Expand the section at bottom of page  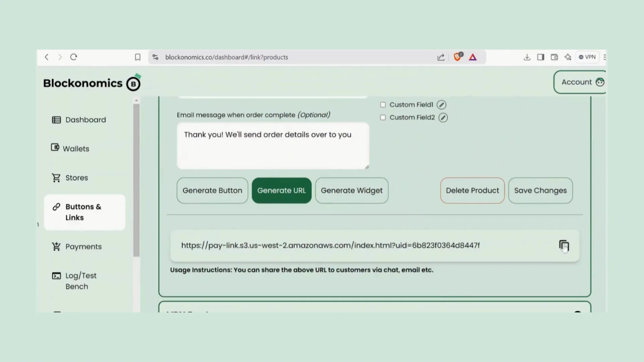pyautogui.click(x=579, y=311)
